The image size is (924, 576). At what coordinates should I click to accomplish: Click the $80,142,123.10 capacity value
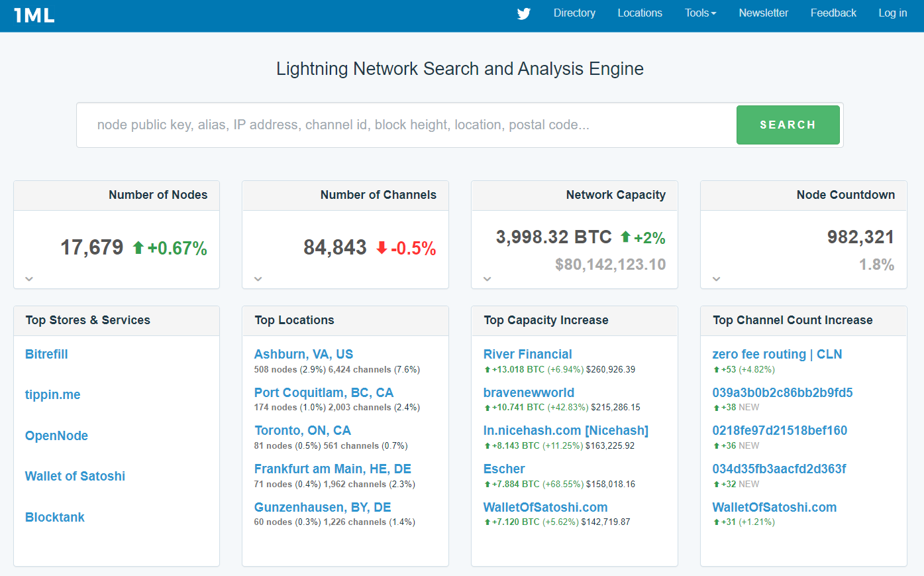(x=611, y=264)
